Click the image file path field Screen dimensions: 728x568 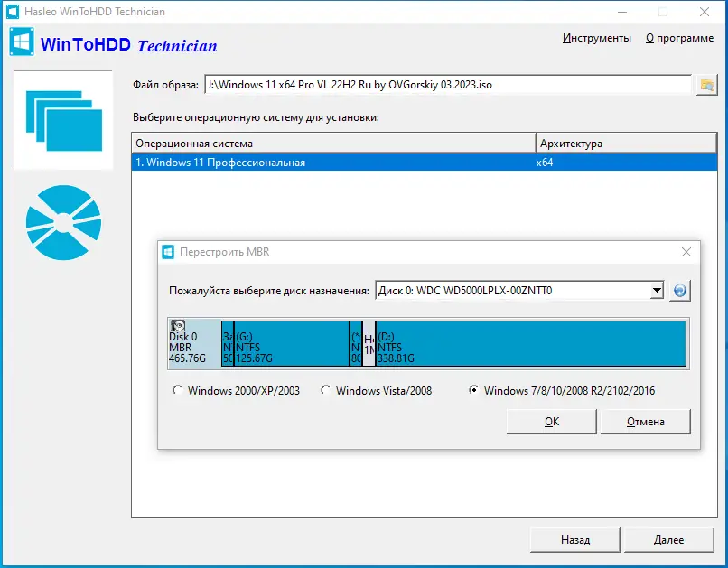pyautogui.click(x=448, y=85)
